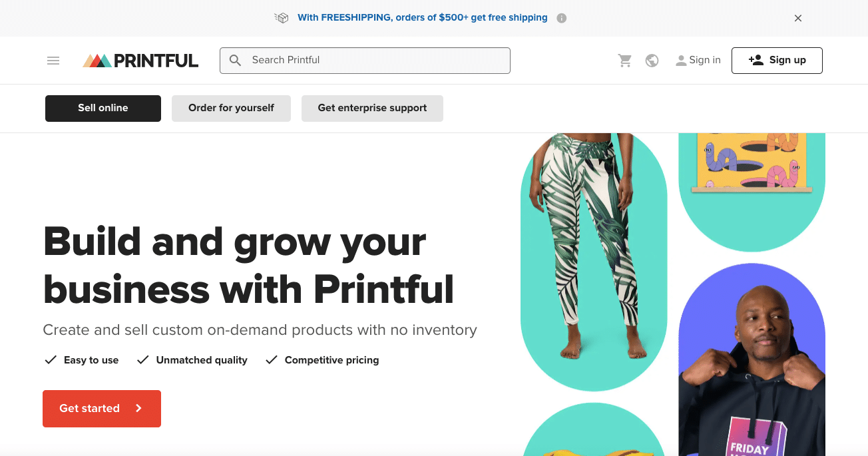This screenshot has width=868, height=456.
Task: Open the Sign in link
Action: pyautogui.click(x=704, y=59)
